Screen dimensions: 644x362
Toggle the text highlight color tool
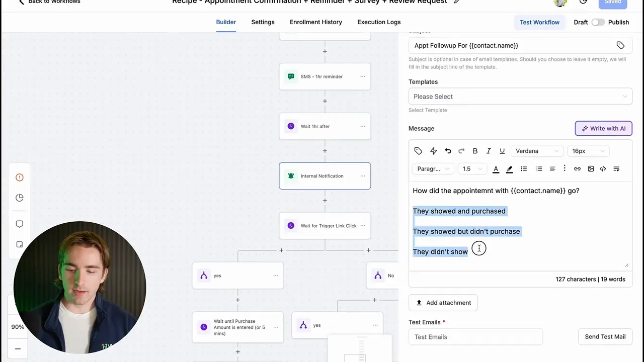click(509, 168)
